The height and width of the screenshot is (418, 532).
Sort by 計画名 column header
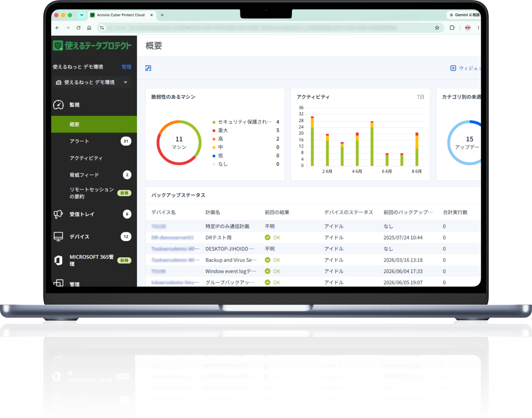tap(213, 212)
